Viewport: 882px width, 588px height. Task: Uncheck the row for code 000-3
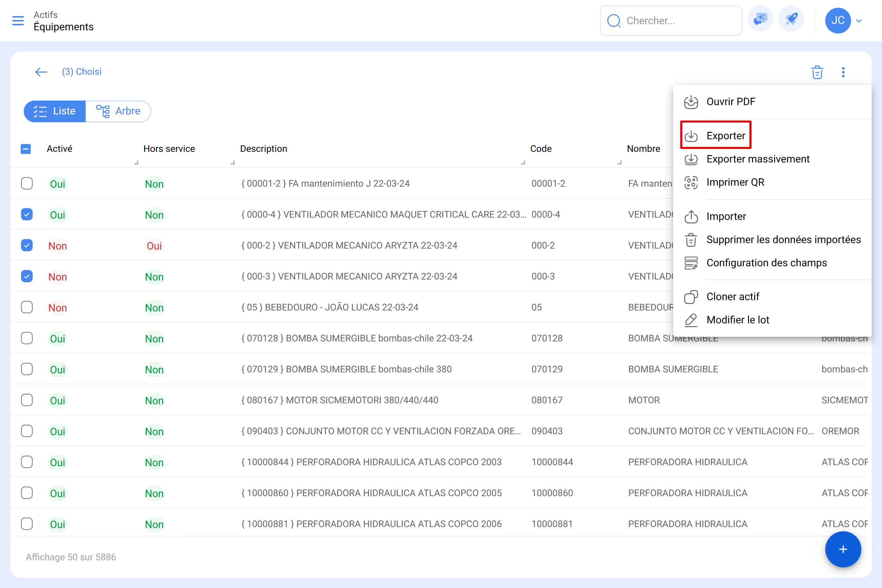pyautogui.click(x=27, y=276)
